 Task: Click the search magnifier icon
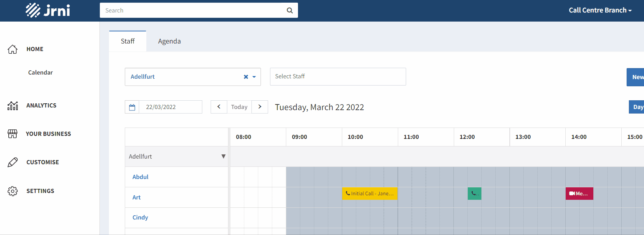290,11
